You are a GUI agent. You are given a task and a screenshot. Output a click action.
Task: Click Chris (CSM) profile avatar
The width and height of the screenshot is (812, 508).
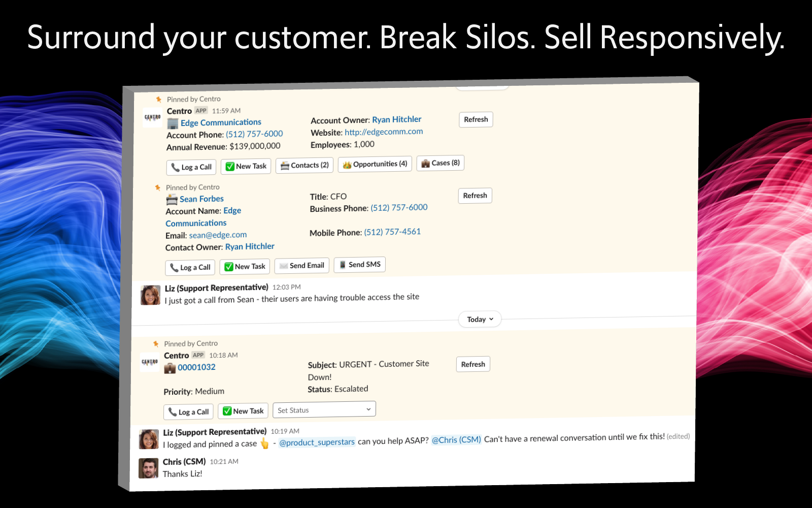click(149, 468)
